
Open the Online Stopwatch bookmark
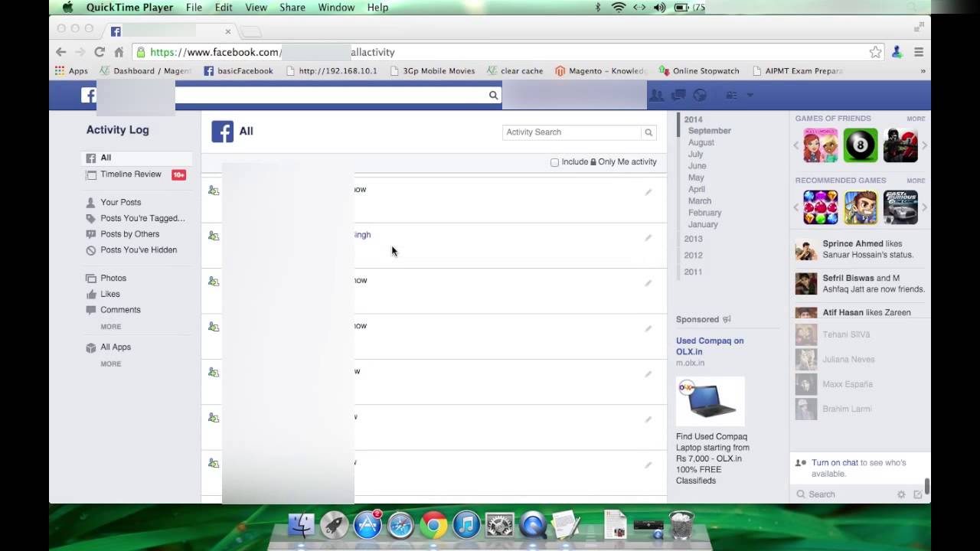[699, 71]
